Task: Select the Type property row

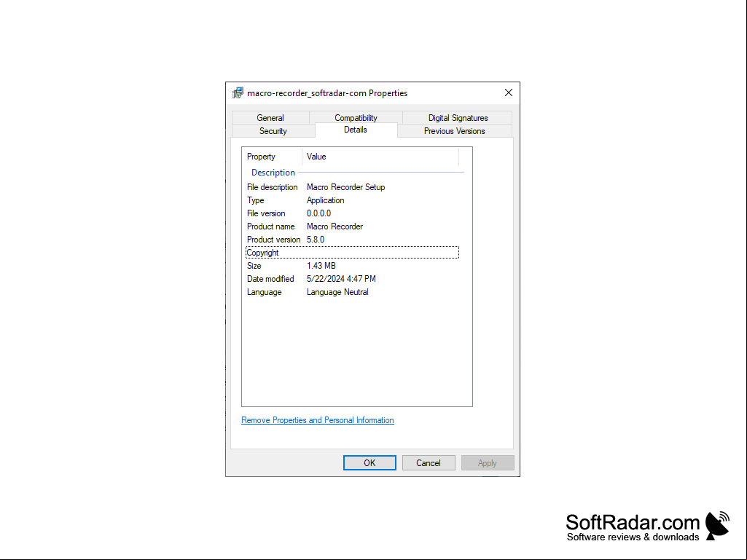Action: coord(352,200)
